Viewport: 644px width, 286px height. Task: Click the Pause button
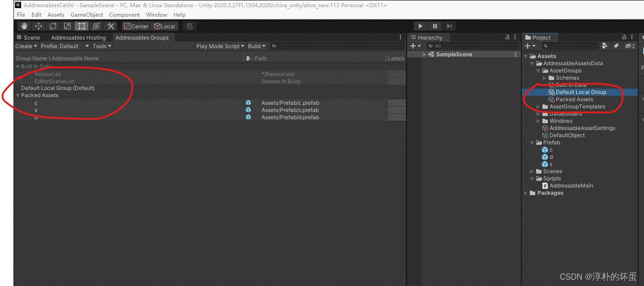pyautogui.click(x=435, y=26)
